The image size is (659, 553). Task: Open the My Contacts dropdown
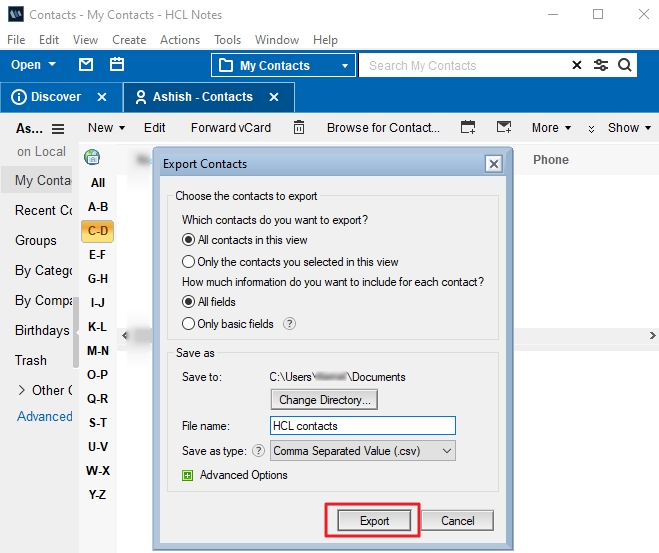point(284,66)
